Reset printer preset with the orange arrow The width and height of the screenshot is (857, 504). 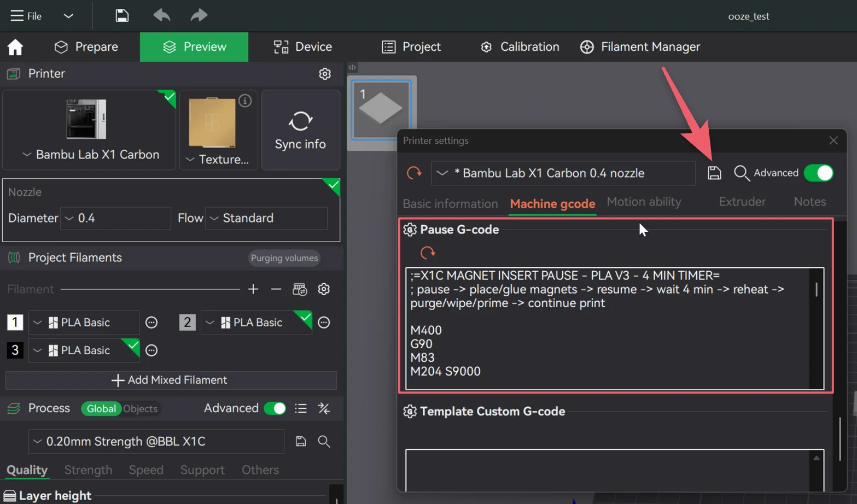[414, 173]
